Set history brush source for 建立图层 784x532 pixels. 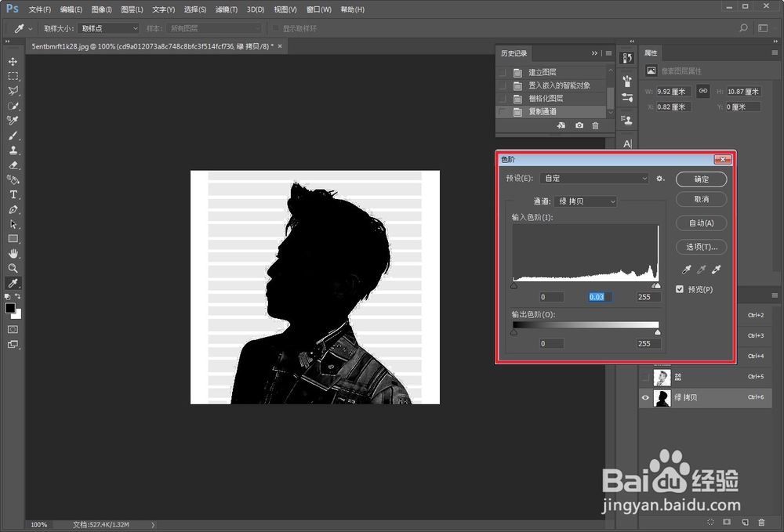503,72
